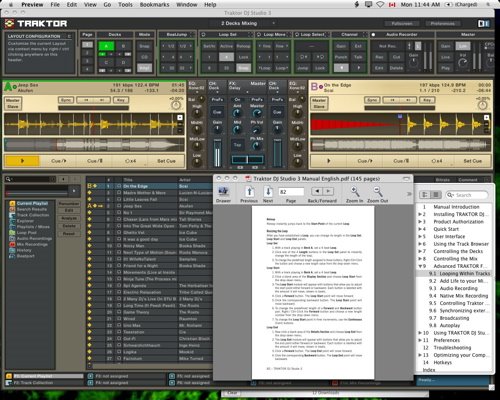Open the Current Playlist browser icon
This screenshot has height=400, width=500.
(12, 203)
